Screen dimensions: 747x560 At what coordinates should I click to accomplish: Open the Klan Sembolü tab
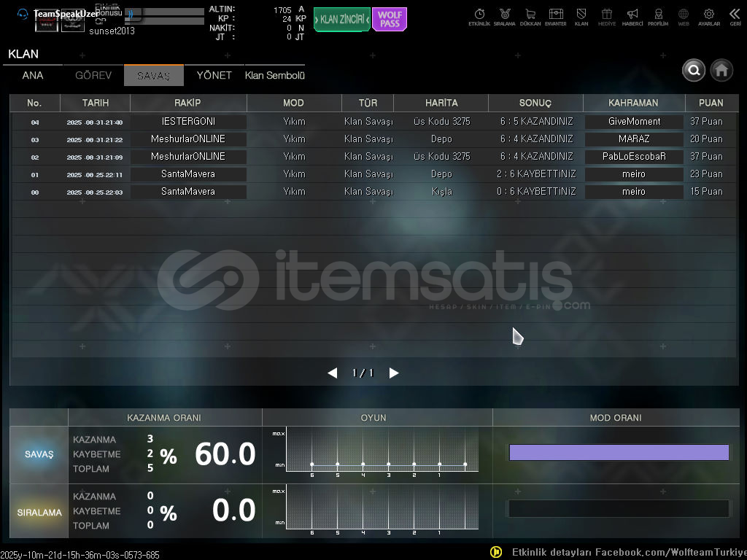(x=274, y=76)
